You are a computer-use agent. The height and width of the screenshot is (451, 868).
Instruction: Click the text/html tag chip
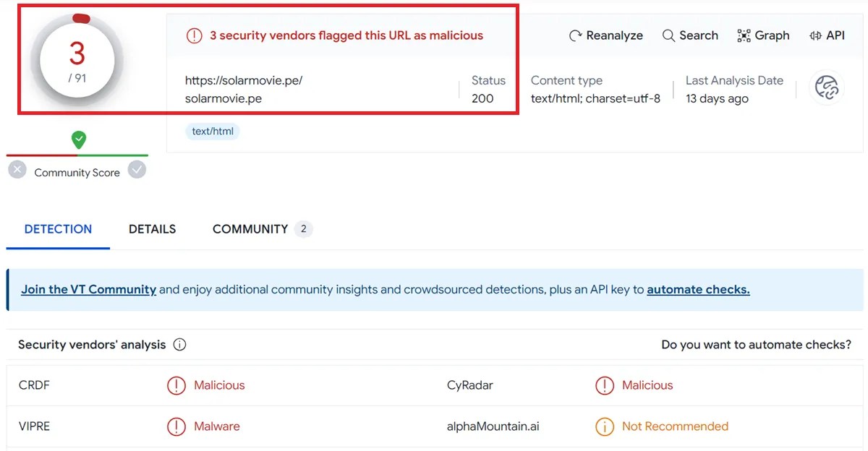click(212, 132)
